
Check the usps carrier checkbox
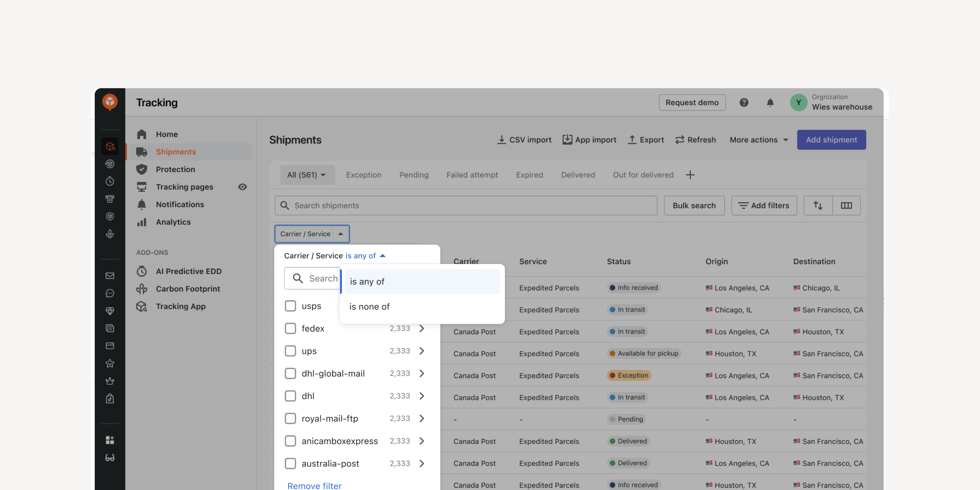coord(290,306)
